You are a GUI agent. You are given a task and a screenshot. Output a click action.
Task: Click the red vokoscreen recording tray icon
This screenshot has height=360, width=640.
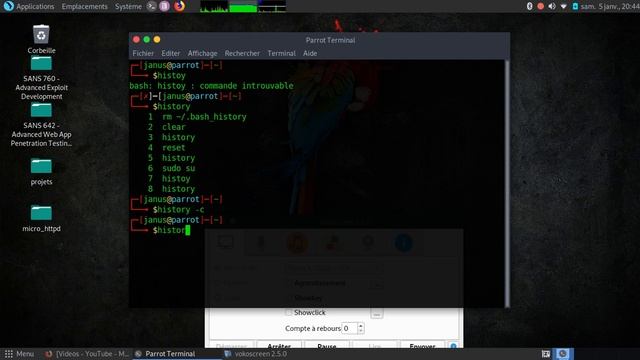pyautogui.click(x=540, y=6)
